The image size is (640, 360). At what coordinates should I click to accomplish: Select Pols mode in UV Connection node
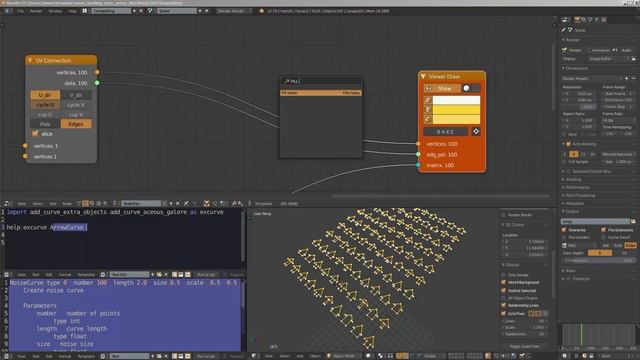pos(45,124)
